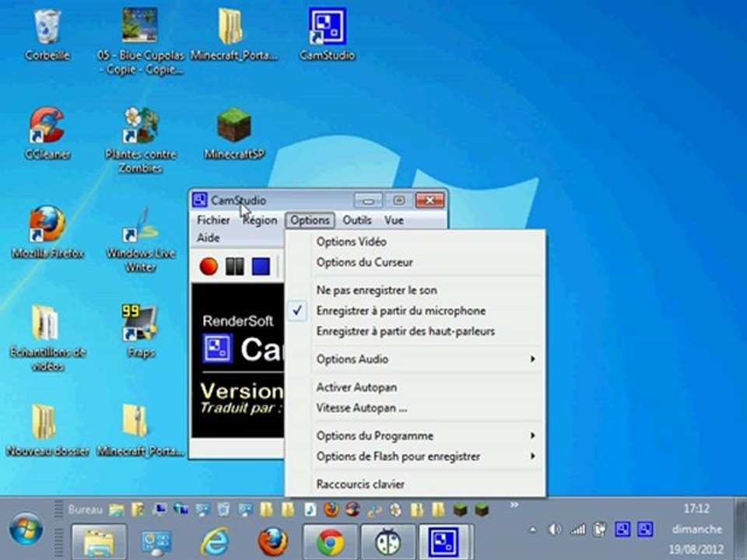This screenshot has width=747, height=560.
Task: Click the clock showing 17:12
Action: tap(696, 509)
